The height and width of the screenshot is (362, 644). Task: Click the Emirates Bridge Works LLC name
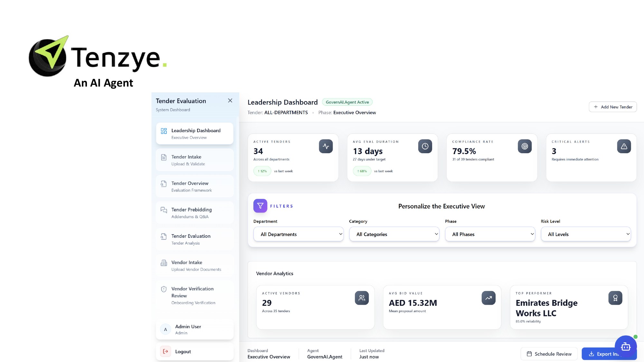click(x=546, y=308)
